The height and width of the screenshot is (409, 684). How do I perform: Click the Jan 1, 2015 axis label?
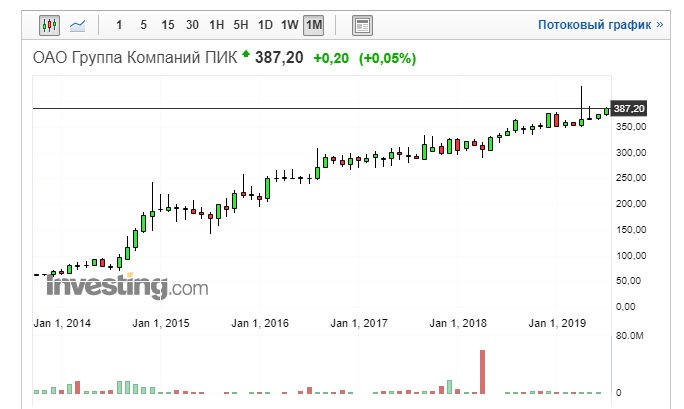coord(161,323)
